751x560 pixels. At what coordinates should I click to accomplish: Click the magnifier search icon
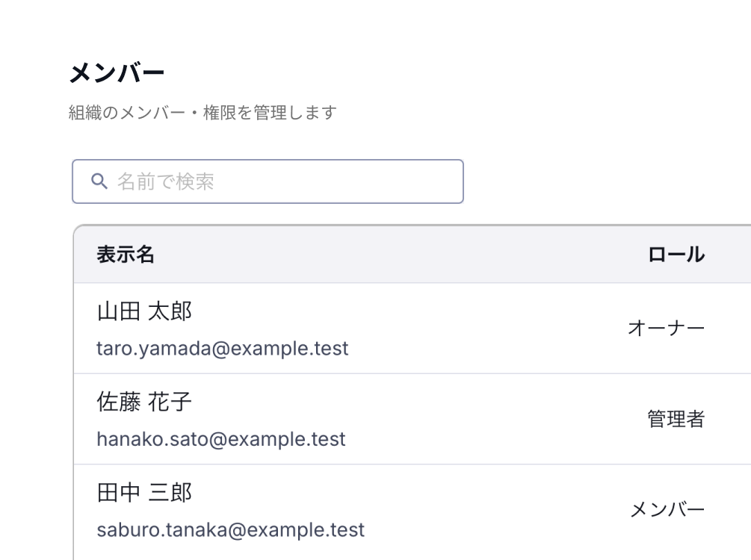(99, 181)
